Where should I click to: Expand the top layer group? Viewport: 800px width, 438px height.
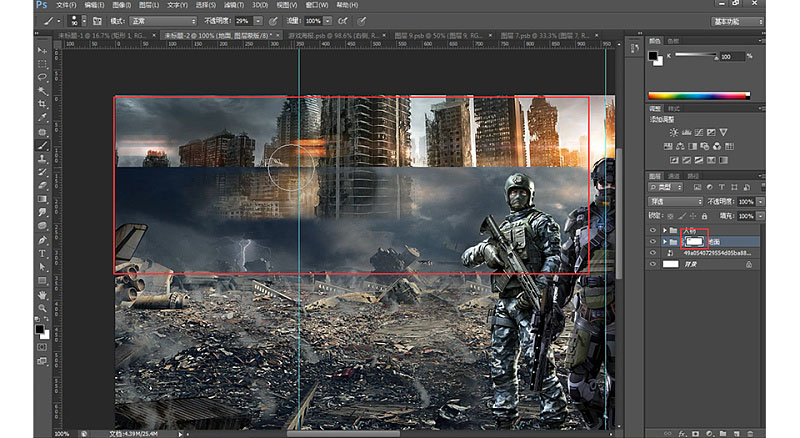tap(664, 230)
